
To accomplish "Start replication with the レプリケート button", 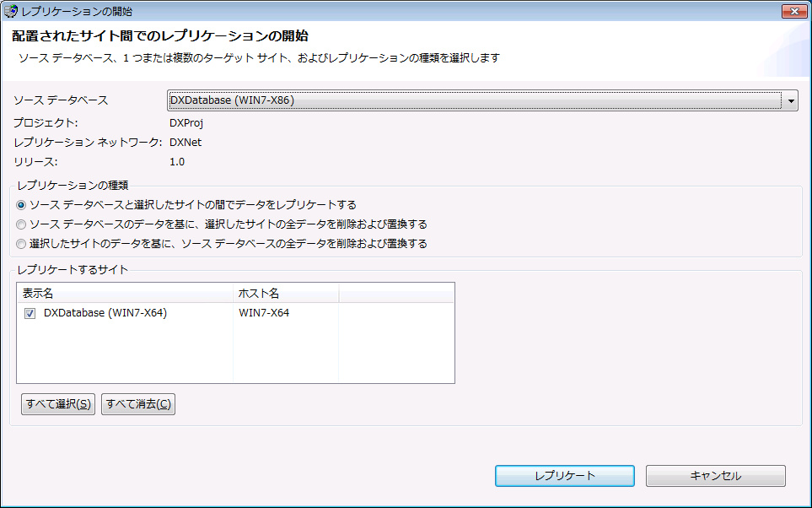I will point(564,476).
